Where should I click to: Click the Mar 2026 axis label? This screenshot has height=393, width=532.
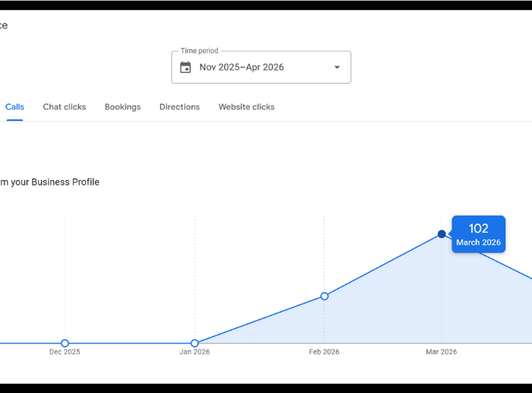[x=442, y=352]
